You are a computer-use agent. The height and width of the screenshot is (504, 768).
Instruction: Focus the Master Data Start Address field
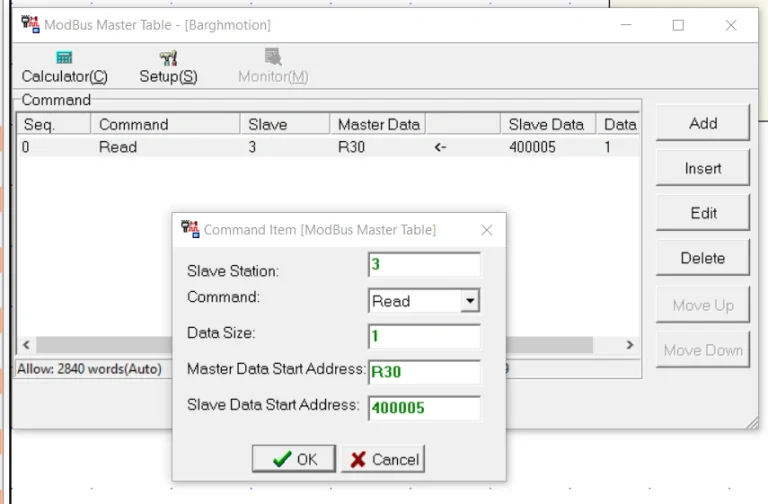[x=424, y=372]
